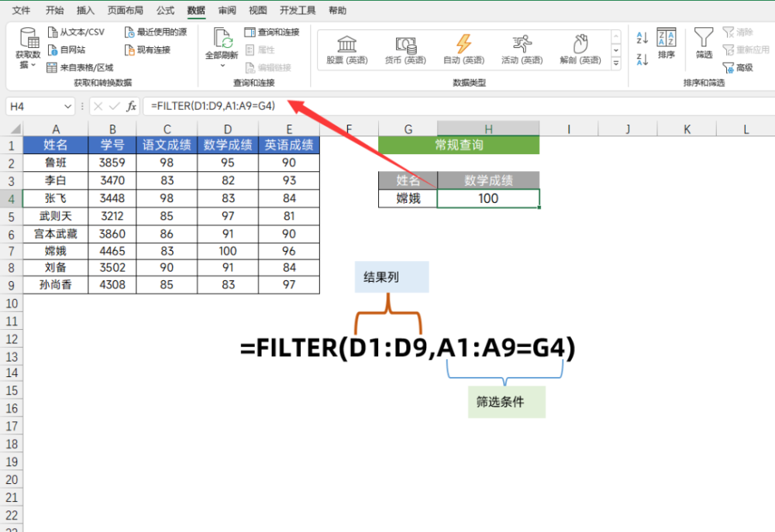Image resolution: width=775 pixels, height=532 pixels.
Task: Click cell with 学号 4465
Action: click(112, 251)
